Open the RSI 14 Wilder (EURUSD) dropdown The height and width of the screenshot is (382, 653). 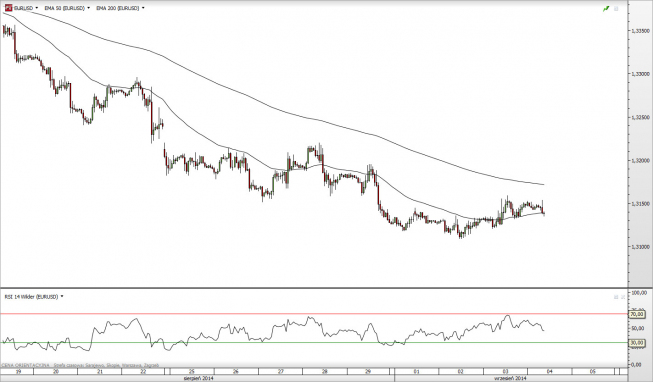(62, 297)
